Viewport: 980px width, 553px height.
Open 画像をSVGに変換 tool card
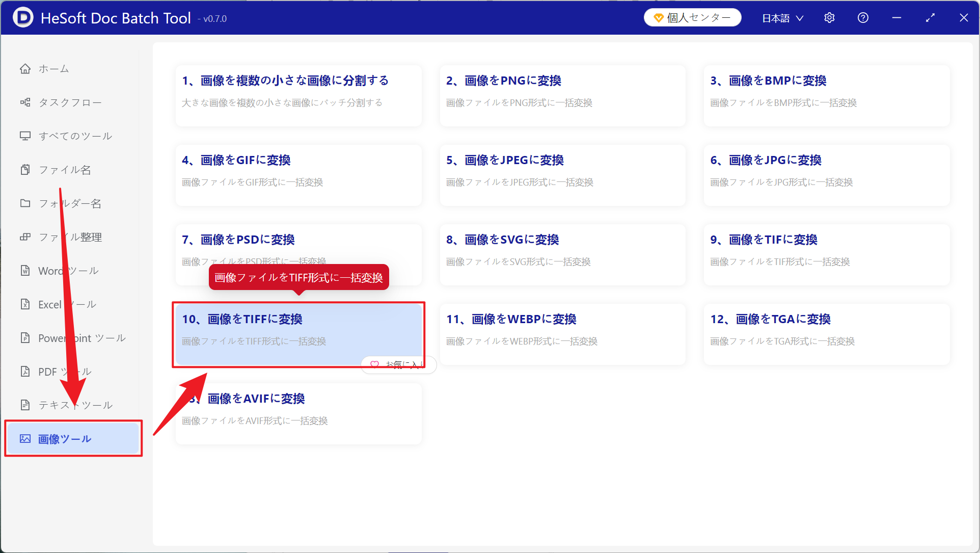[x=562, y=254]
